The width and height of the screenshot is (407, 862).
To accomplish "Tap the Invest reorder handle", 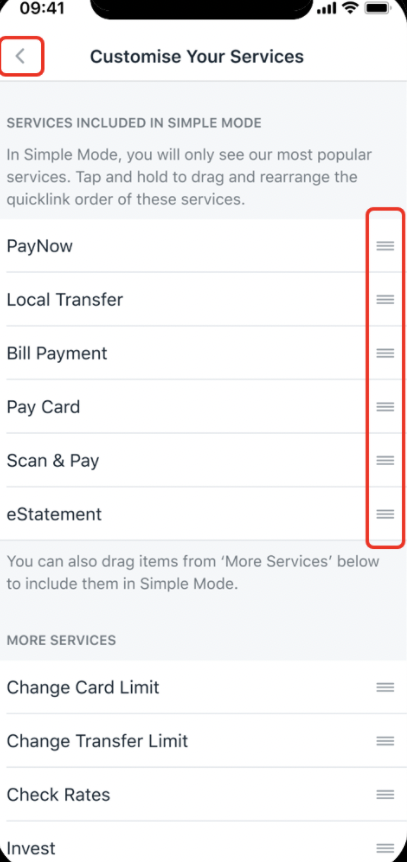I will click(385, 848).
